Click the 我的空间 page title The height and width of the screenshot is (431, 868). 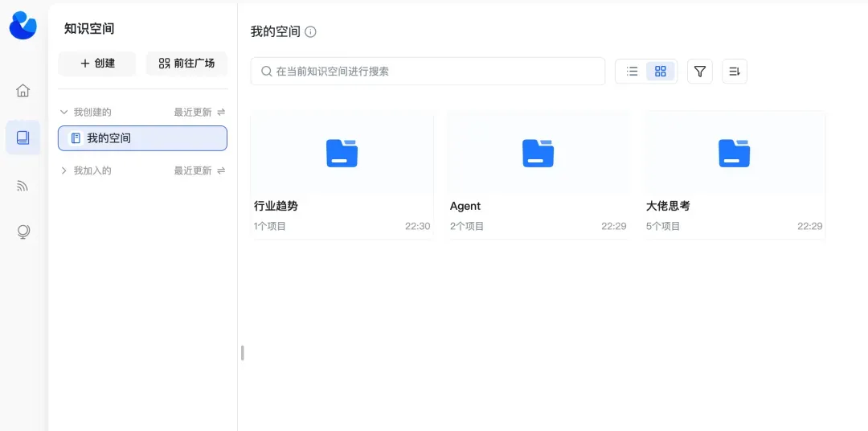pos(275,31)
